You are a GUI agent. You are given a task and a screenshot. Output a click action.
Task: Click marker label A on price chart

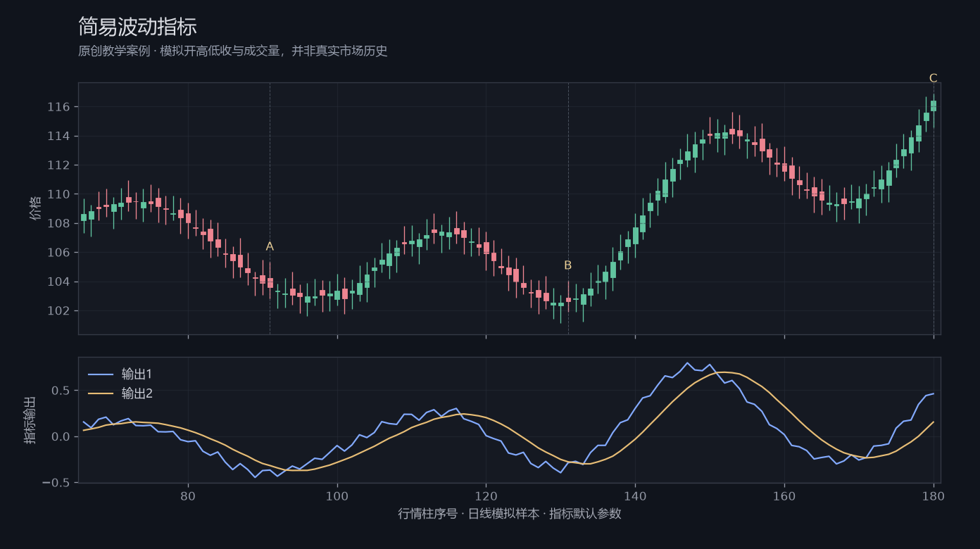270,246
